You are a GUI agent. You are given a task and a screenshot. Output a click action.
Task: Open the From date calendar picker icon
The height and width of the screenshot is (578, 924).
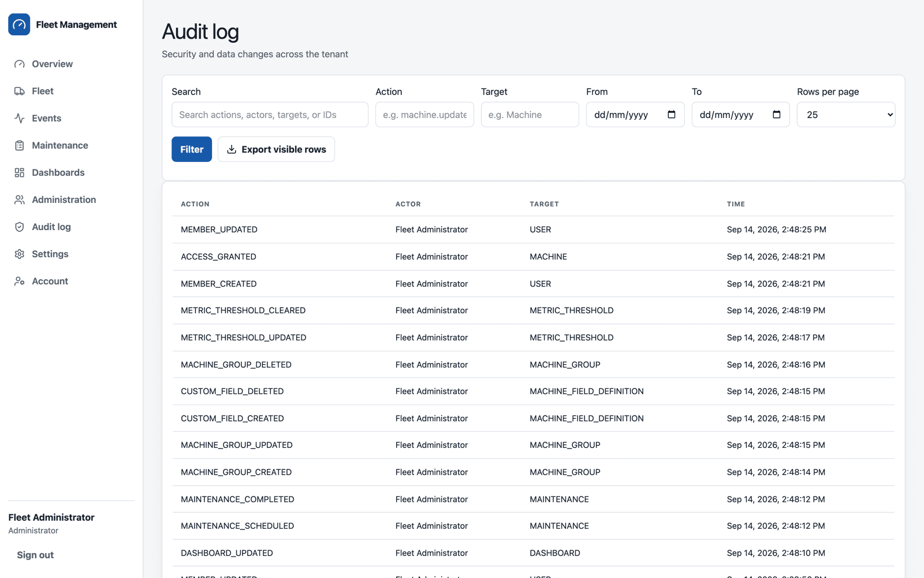(x=671, y=114)
